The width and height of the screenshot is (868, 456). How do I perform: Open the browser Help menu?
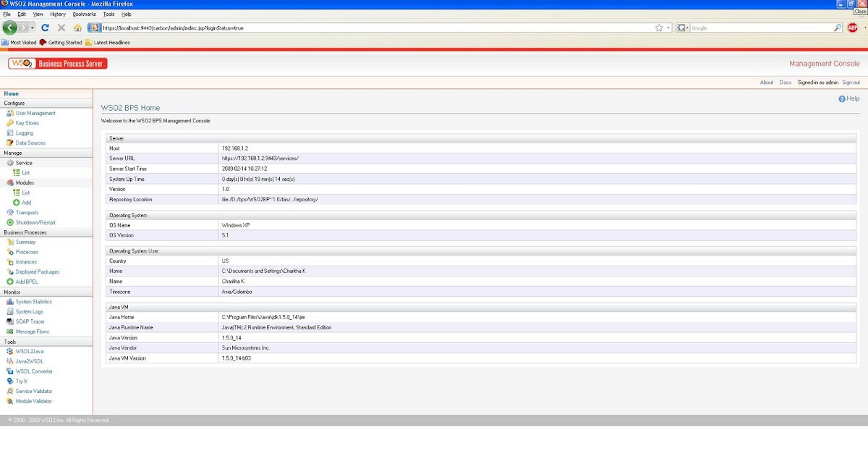pyautogui.click(x=127, y=14)
